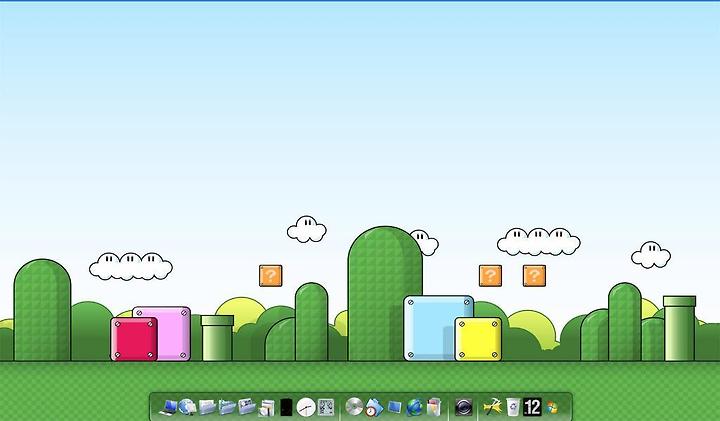Viewport: 720px width, 421px height.
Task: Open the pictures folder icon in the dock
Action: click(x=247, y=407)
